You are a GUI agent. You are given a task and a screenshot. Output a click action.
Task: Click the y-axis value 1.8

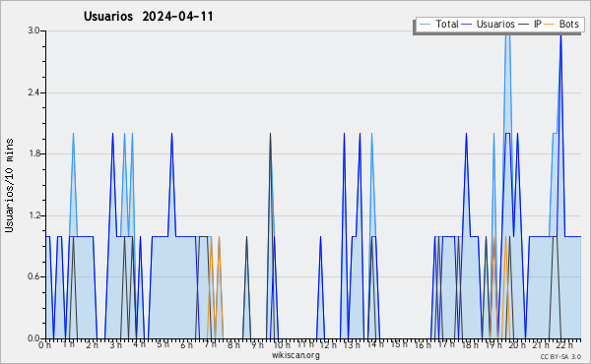pyautogui.click(x=33, y=153)
